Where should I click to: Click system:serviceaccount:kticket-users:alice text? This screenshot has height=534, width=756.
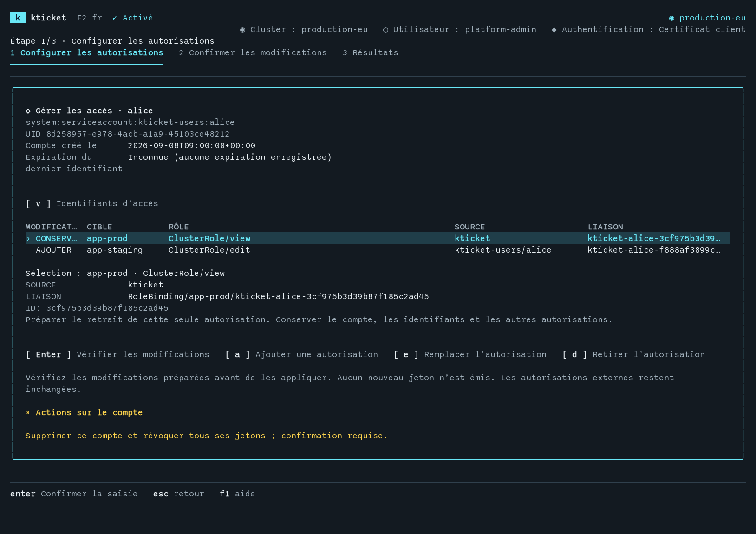coord(130,122)
